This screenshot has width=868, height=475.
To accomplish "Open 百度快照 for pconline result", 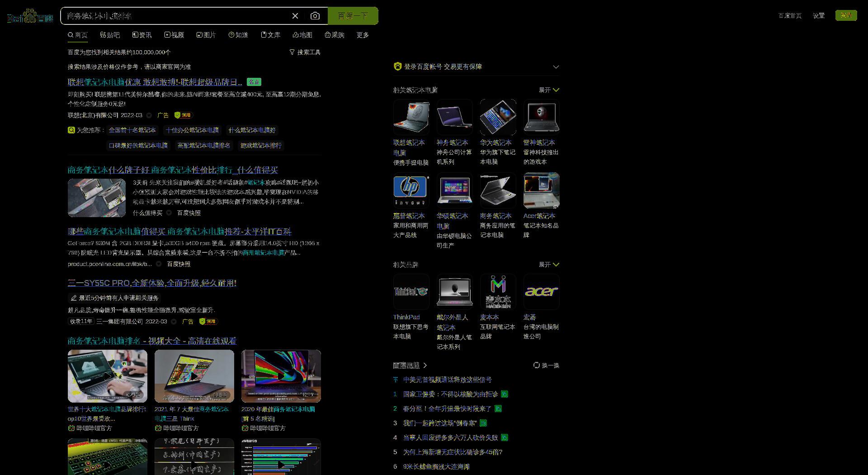I will coord(179,264).
